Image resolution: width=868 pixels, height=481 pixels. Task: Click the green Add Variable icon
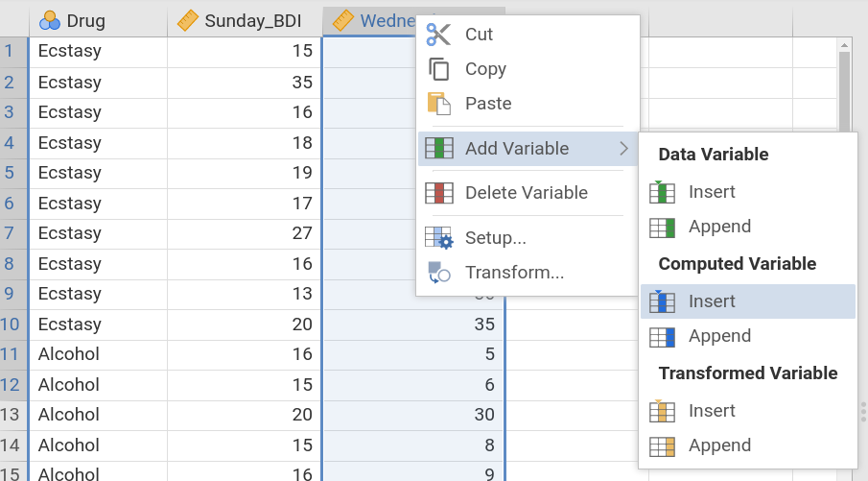[x=439, y=149]
